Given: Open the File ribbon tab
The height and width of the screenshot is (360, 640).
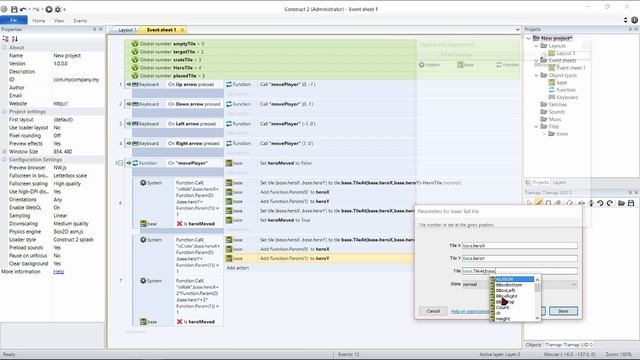Looking at the screenshot, I should point(13,20).
